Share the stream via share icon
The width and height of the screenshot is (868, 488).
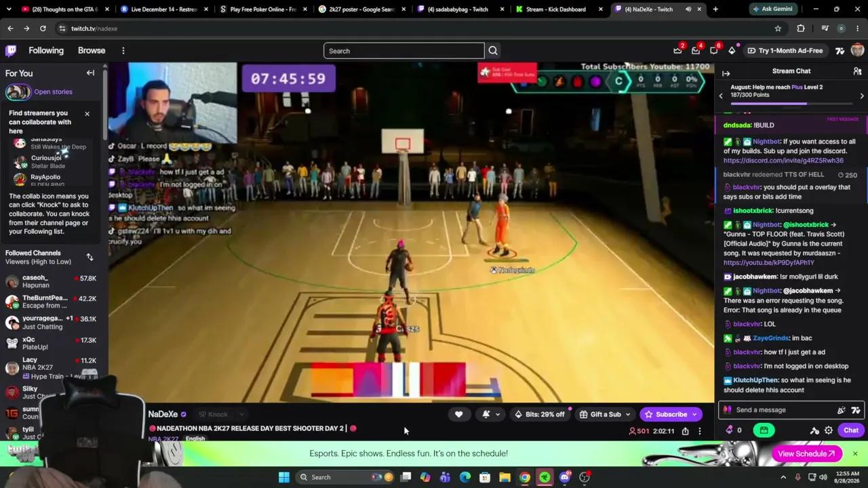coord(685,431)
